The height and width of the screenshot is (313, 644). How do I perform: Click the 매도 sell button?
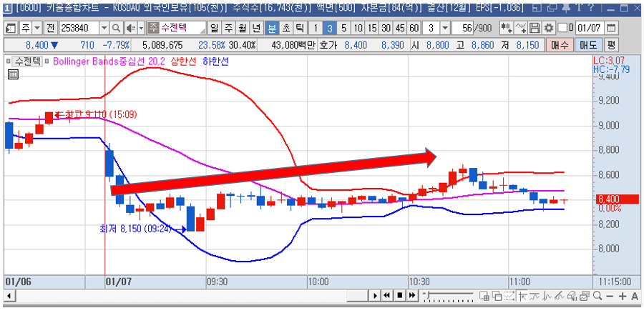[588, 45]
